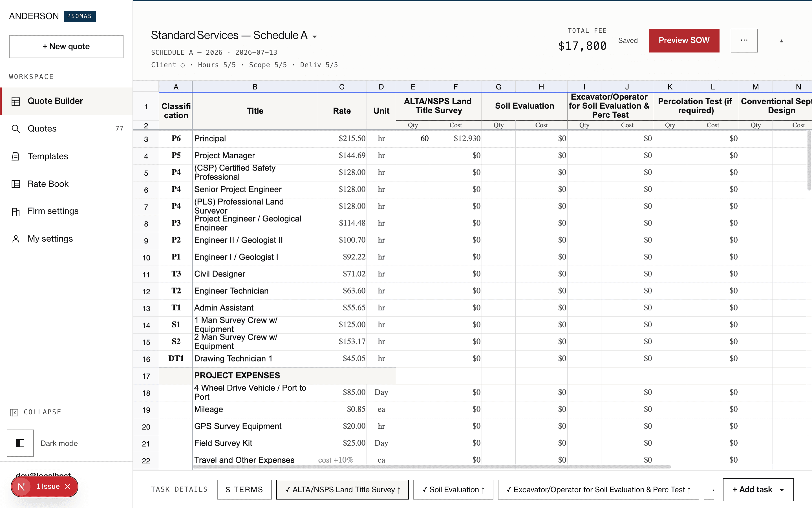
Task: Open the more options ellipsis menu
Action: [744, 40]
